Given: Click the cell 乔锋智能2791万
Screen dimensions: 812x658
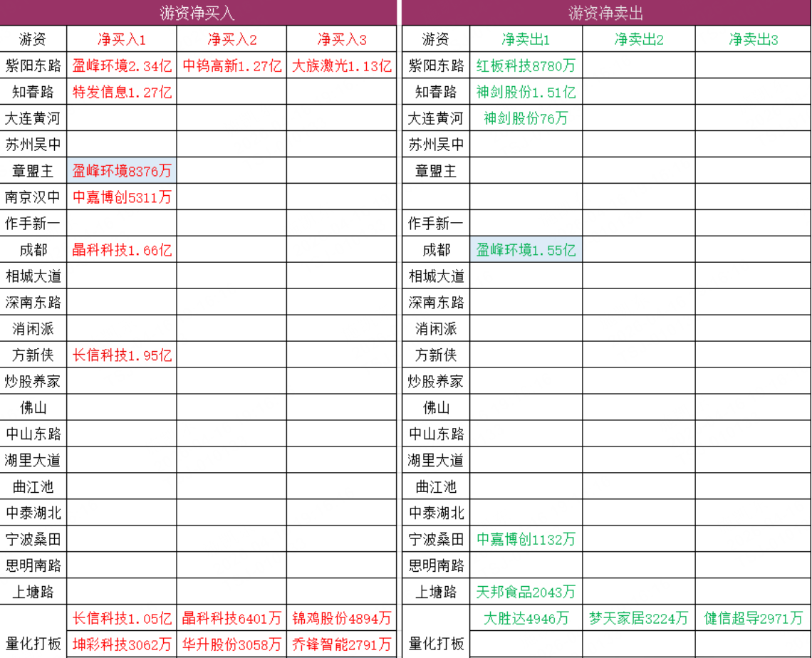Looking at the screenshot, I should pos(342,644).
